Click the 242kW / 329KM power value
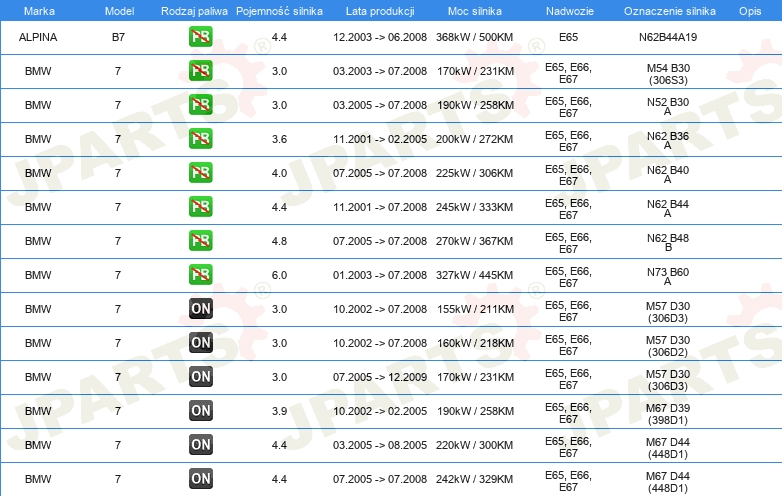The width and height of the screenshot is (782, 496). tap(474, 479)
